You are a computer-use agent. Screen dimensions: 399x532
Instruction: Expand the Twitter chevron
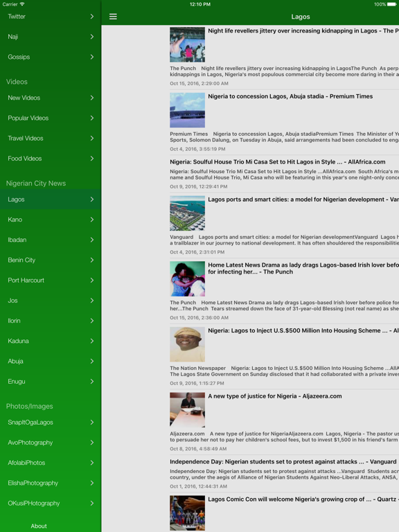click(x=92, y=17)
